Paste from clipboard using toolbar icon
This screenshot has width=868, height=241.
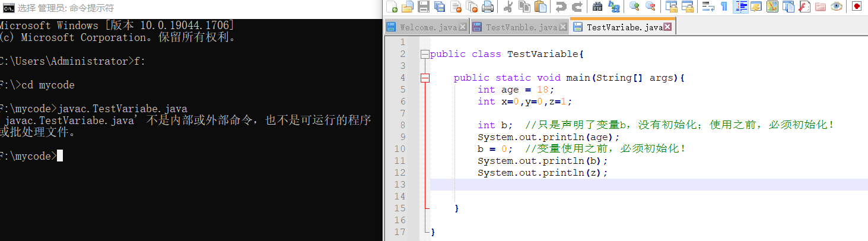pos(540,7)
